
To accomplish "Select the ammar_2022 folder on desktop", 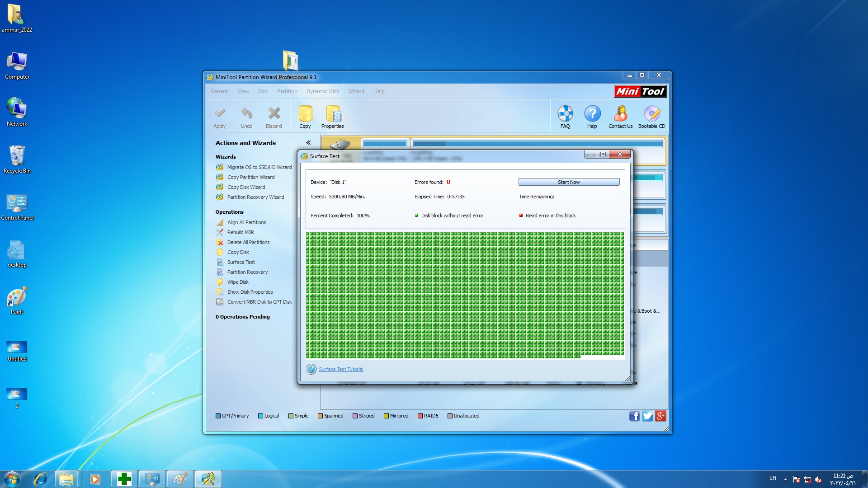I will pos(17,18).
